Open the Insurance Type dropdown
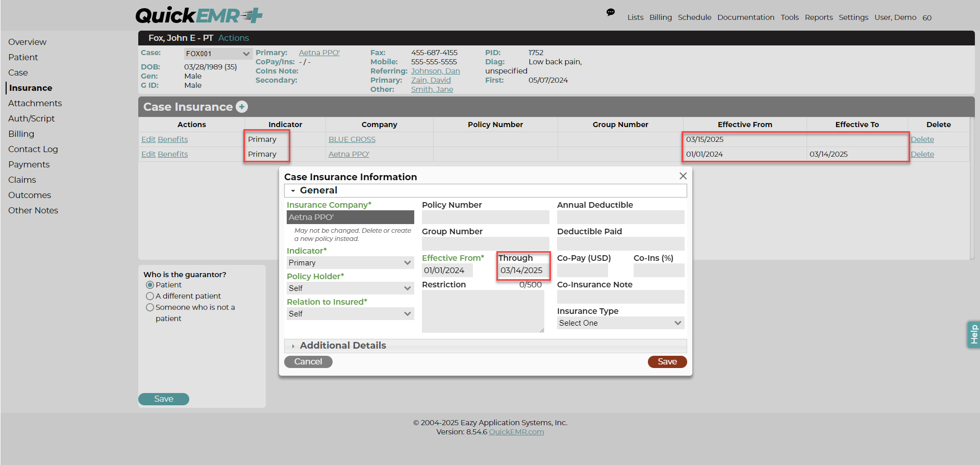The image size is (980, 465). (620, 323)
